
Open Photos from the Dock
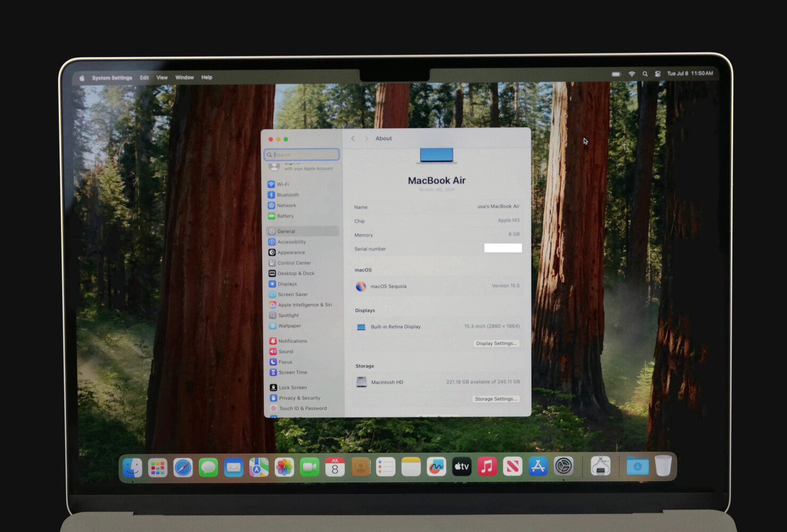click(x=284, y=468)
